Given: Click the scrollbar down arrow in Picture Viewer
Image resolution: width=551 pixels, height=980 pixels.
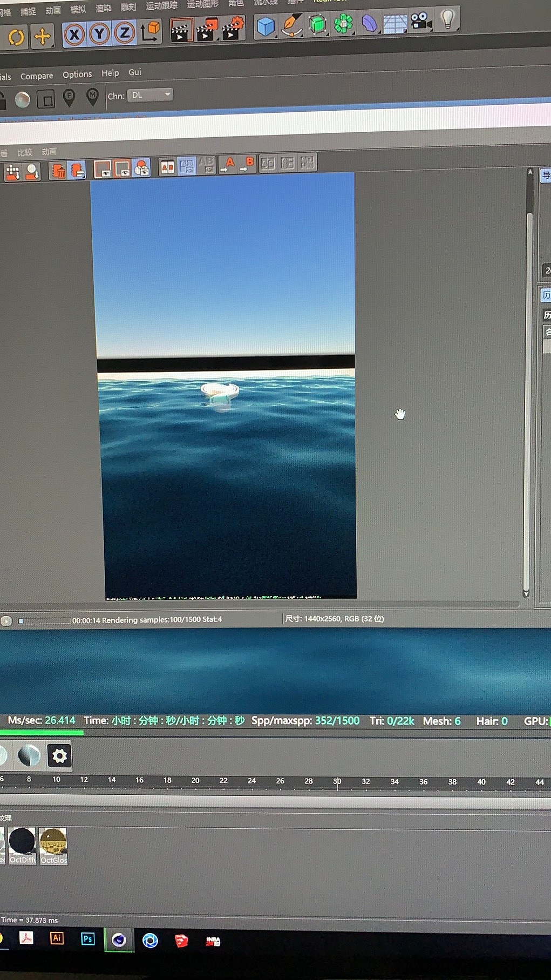Looking at the screenshot, I should pos(526,594).
